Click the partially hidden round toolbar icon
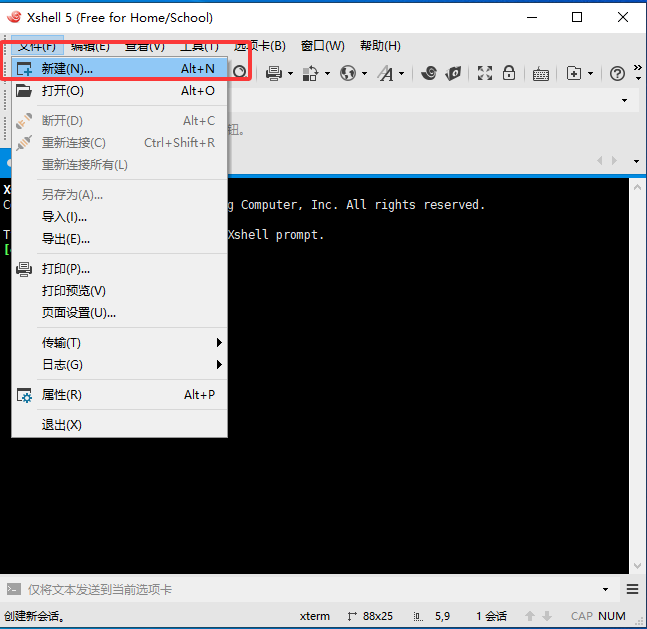 [239, 72]
